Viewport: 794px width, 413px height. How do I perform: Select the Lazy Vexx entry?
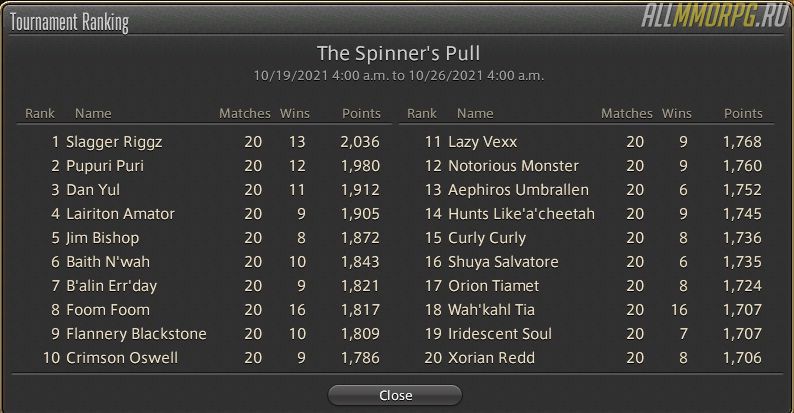pos(586,142)
